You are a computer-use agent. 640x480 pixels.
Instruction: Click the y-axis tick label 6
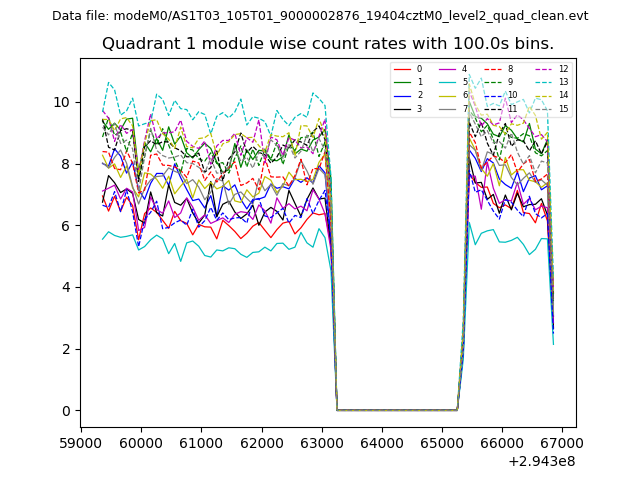[65, 226]
